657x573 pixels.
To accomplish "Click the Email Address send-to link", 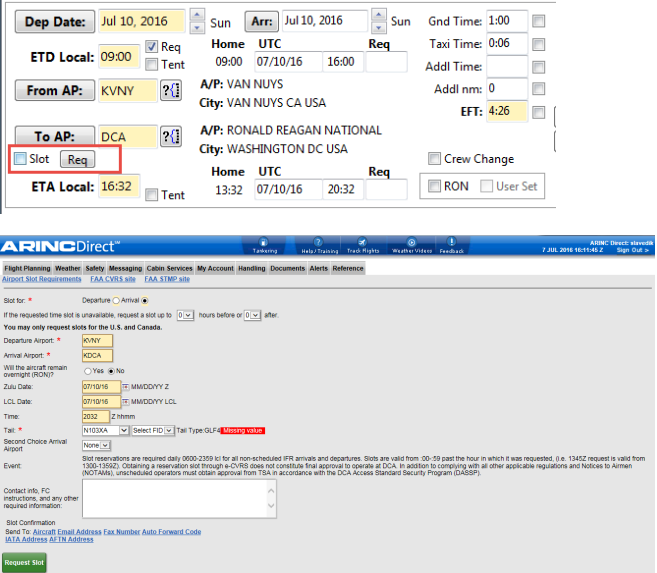I will pyautogui.click(x=80, y=532).
